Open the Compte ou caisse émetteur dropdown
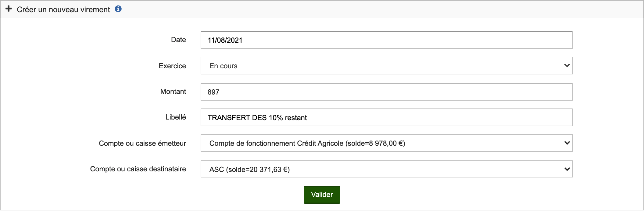 coord(386,143)
